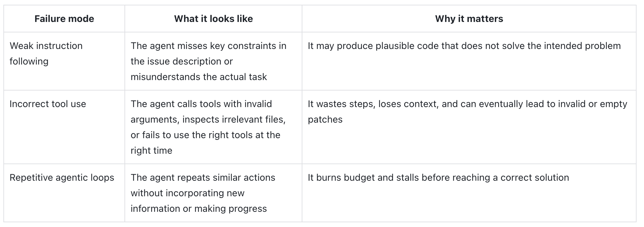Click the line "arguments, inspects irrelevant files,"

208,119
